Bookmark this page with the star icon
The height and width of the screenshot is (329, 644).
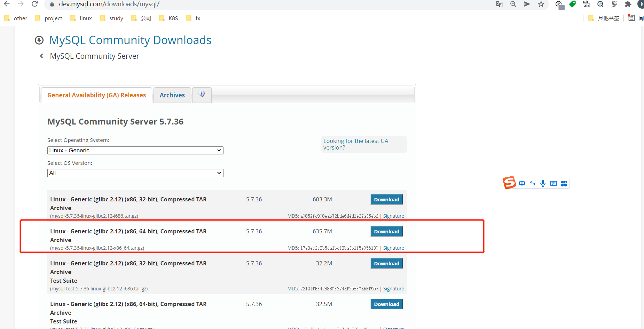pos(541,4)
